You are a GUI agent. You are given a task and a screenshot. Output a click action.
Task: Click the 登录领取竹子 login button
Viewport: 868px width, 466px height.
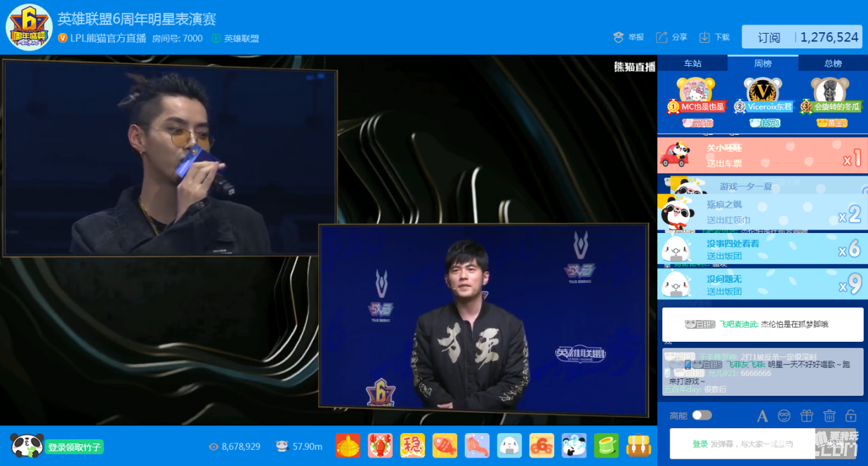(74, 446)
